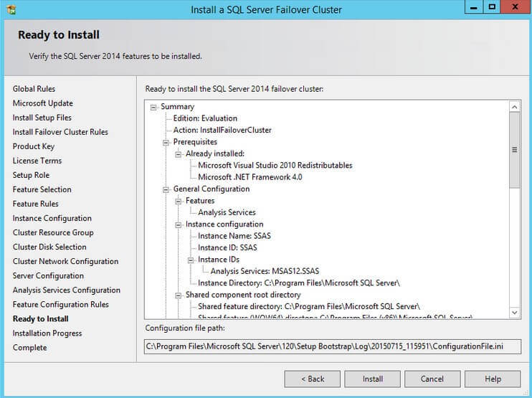
Task: Open Cluster Resource Group step
Action: coord(53,233)
